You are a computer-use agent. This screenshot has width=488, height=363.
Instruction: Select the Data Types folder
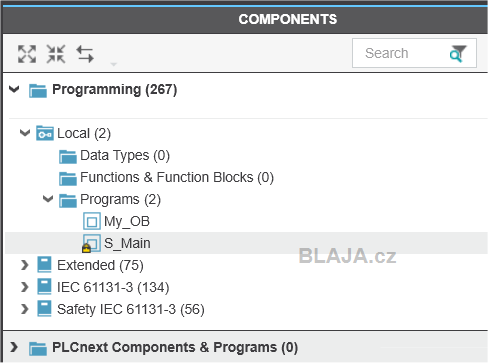pos(115,156)
